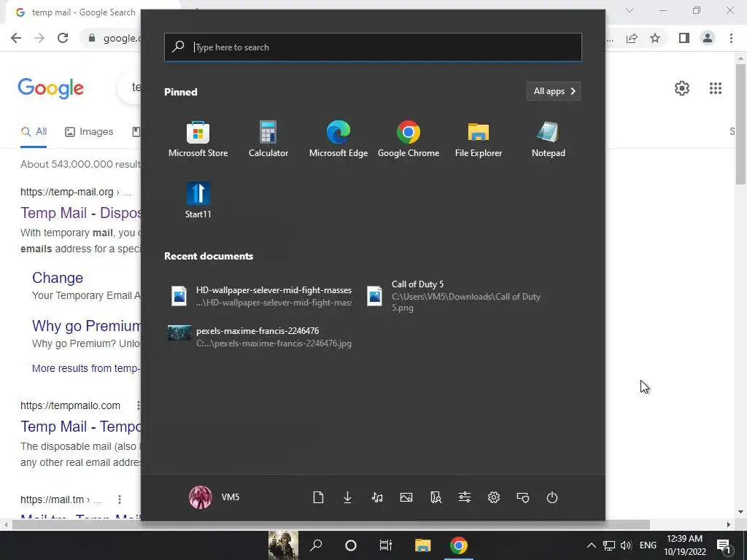
Task: Click the Start button on taskbar
Action: (x=283, y=545)
